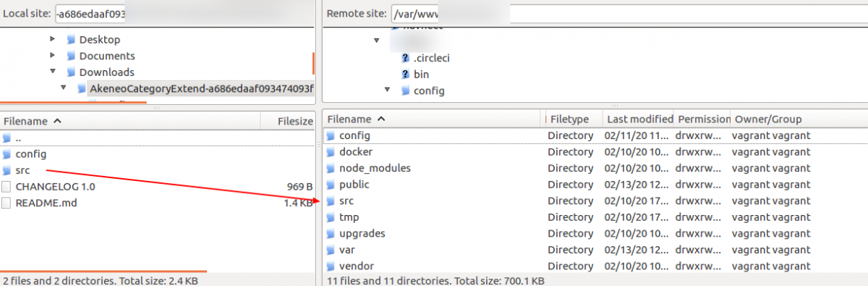Collapse the AkeneoCategoryExtend folder node
868x286 pixels.
(64, 88)
